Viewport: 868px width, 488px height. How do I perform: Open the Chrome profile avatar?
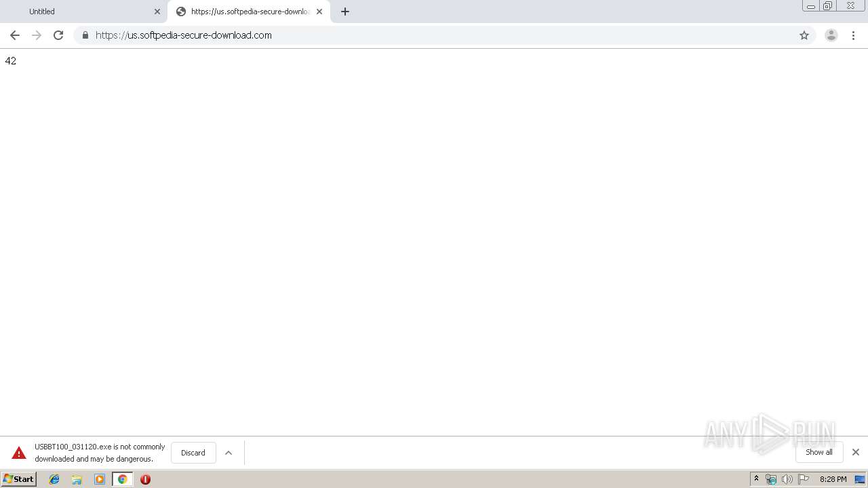point(831,35)
